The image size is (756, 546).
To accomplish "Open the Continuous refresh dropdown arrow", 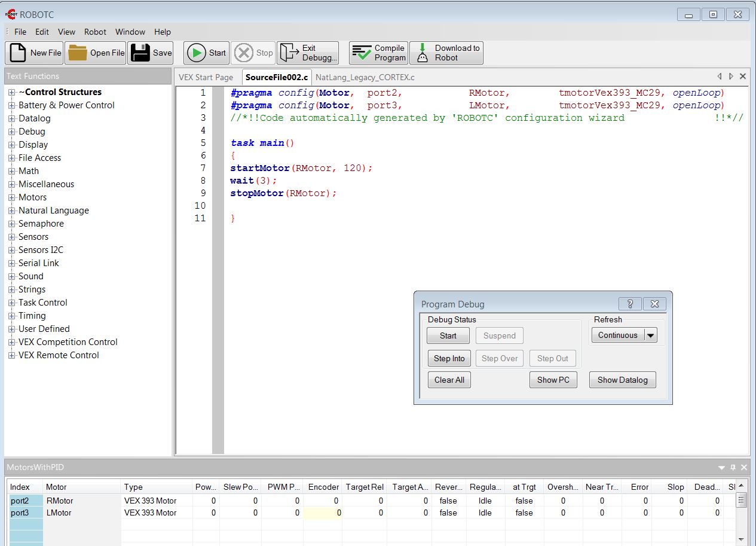I will point(651,335).
